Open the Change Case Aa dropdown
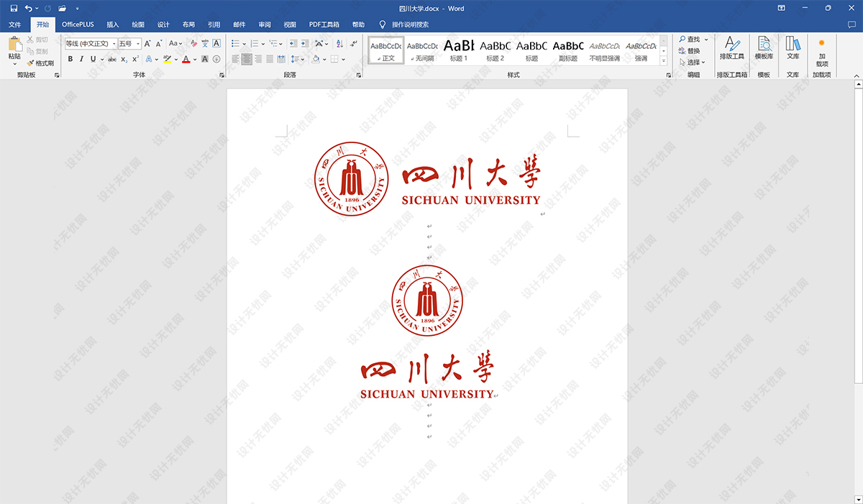 tap(176, 44)
